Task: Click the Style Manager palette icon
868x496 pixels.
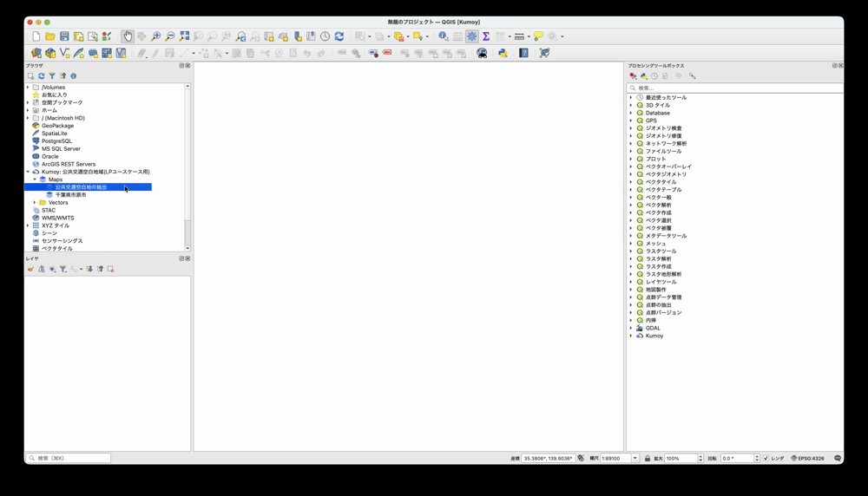Action: [x=107, y=36]
